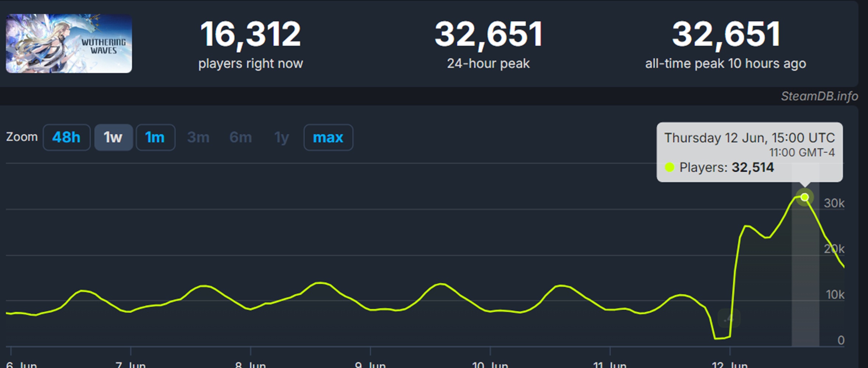
Task: Click the 11:00 GMT-4 tooltip time
Action: 802,152
